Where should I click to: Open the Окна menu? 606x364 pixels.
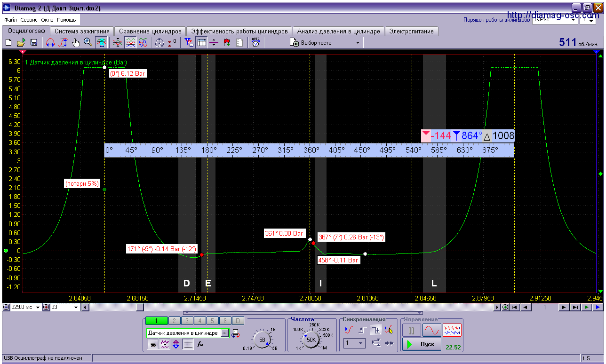pyautogui.click(x=47, y=20)
